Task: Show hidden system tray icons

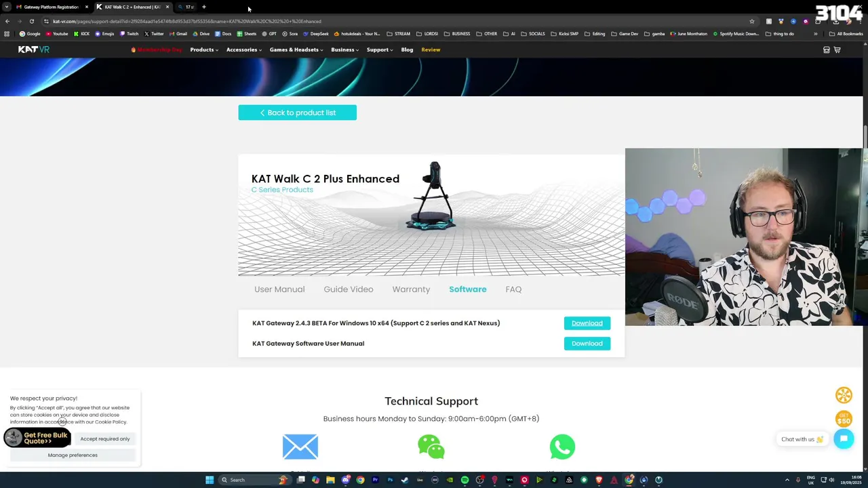Action: point(787,480)
